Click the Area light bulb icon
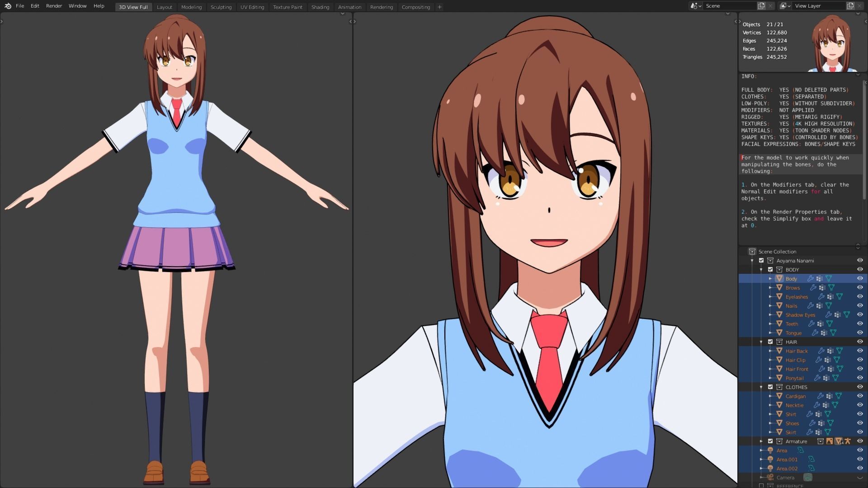Screen dimensions: 868x488 coord(770,450)
